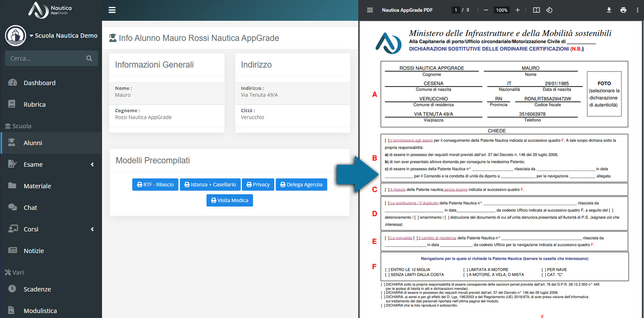The width and height of the screenshot is (644, 318).
Task: Expand the Scuola Nautica Demo dropdown
Action: pyautogui.click(x=64, y=36)
